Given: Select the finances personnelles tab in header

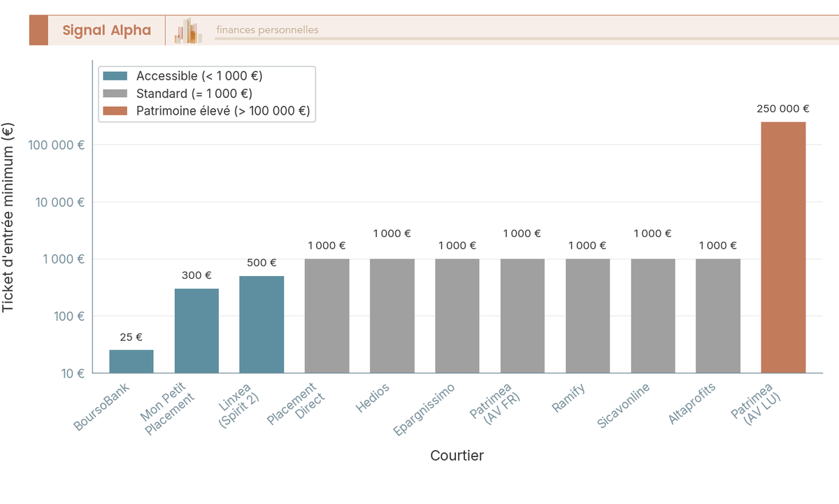Looking at the screenshot, I should point(266,29).
